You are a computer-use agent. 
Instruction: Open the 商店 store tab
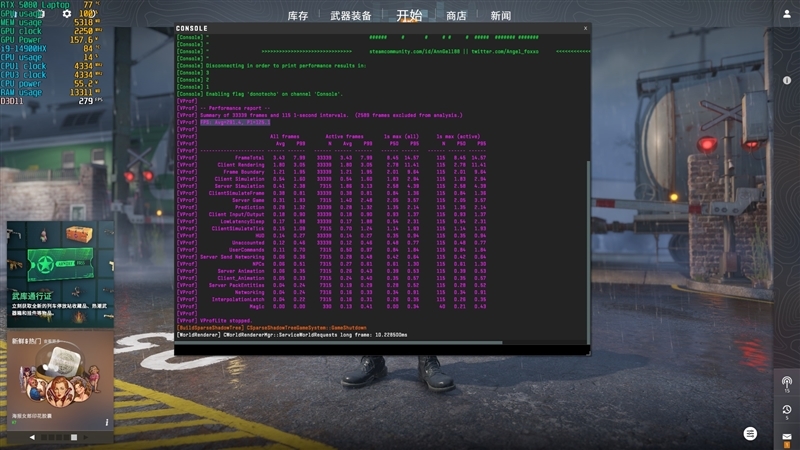tap(456, 16)
